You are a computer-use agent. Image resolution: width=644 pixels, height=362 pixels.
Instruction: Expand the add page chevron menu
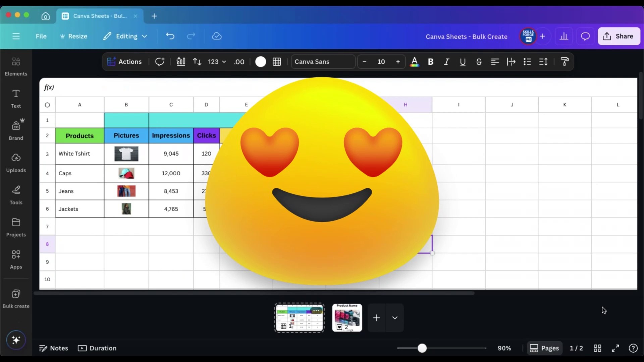[395, 318]
